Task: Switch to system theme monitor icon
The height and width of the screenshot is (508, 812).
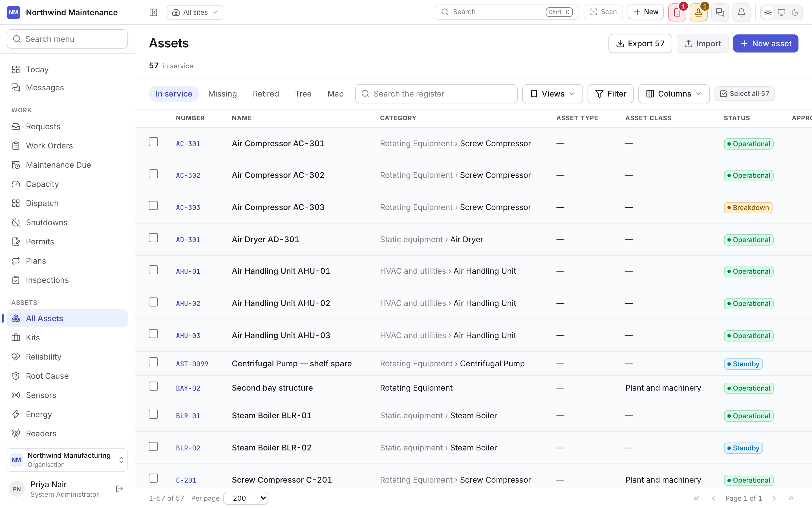Action: pos(782,12)
